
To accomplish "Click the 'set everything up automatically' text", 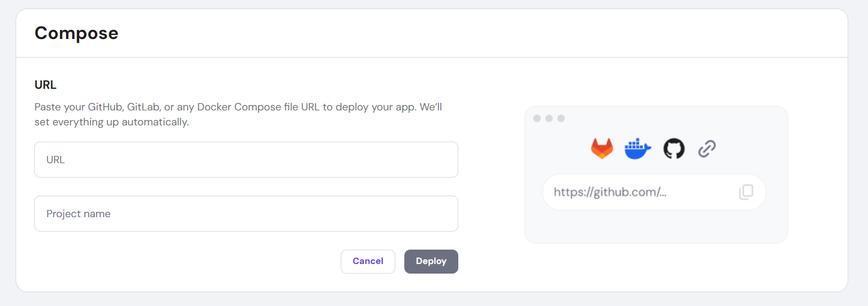I will point(112,122).
